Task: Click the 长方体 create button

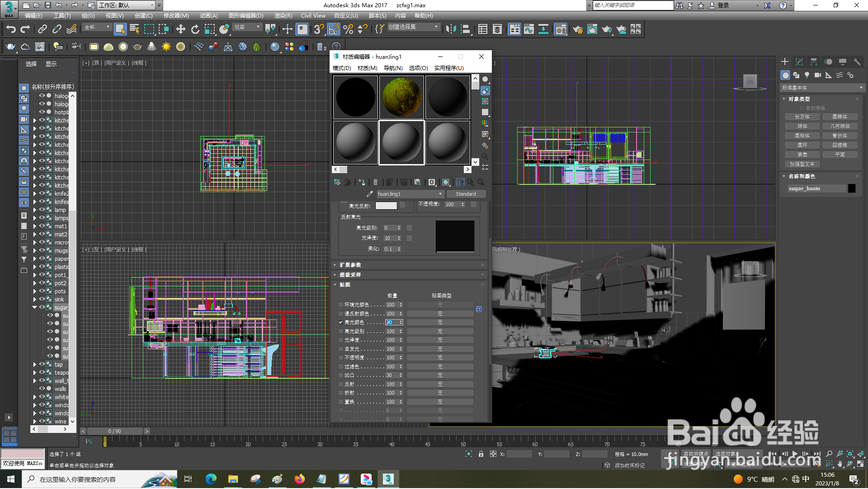Action: [802, 117]
